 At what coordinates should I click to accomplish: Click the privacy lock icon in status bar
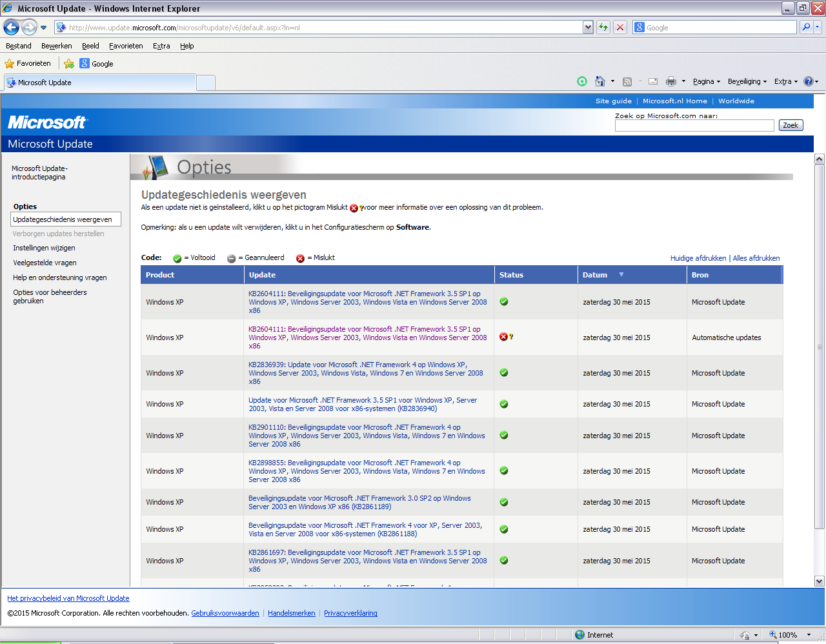[745, 635]
